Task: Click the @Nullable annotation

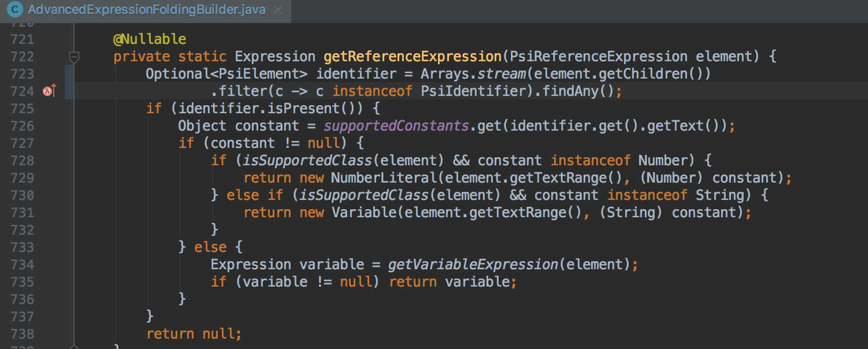Action: click(x=150, y=39)
